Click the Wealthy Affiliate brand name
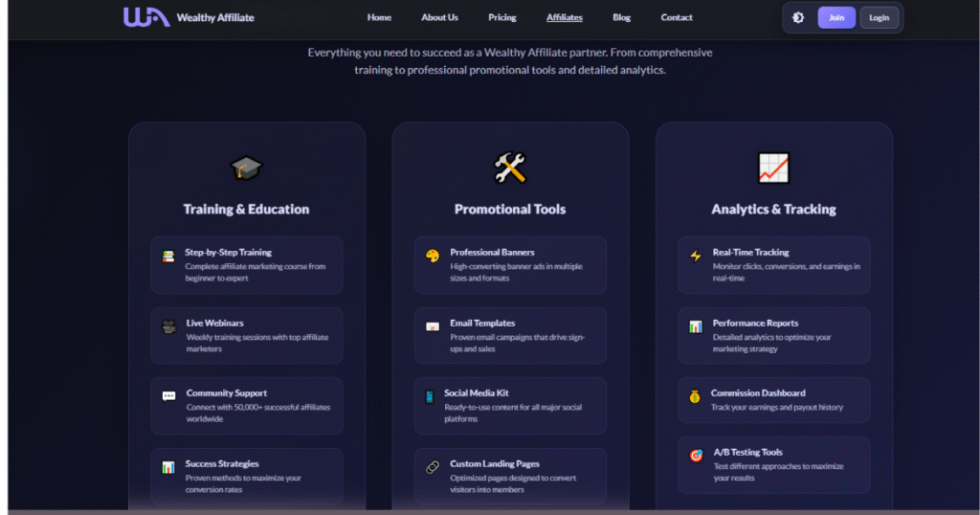 pos(215,17)
